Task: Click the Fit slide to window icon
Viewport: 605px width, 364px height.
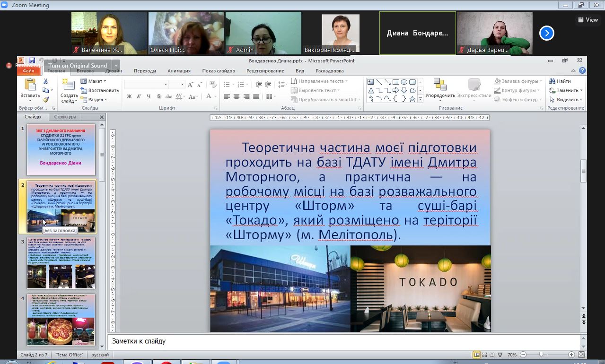Action: coord(582,355)
